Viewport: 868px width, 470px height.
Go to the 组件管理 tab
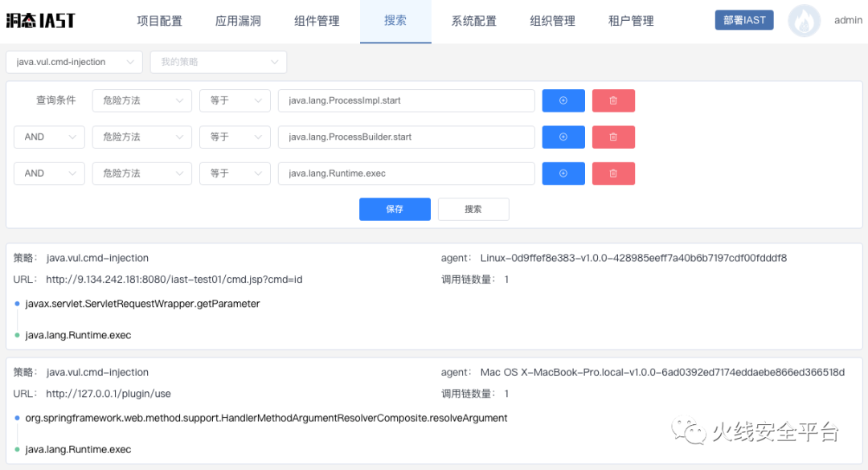(x=317, y=21)
